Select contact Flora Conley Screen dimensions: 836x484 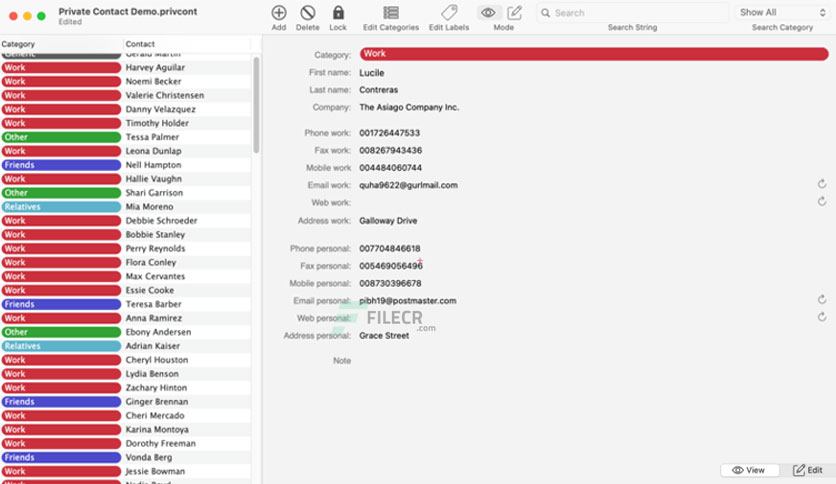[151, 262]
